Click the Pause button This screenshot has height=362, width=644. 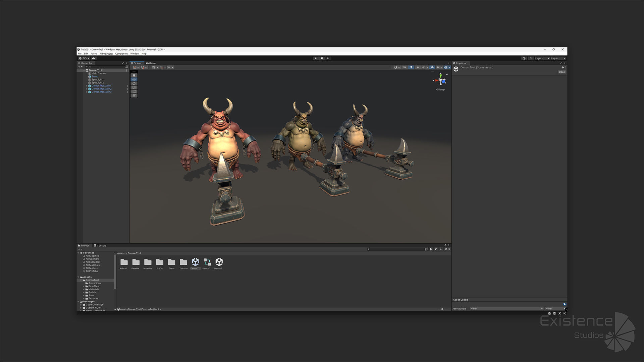(322, 58)
